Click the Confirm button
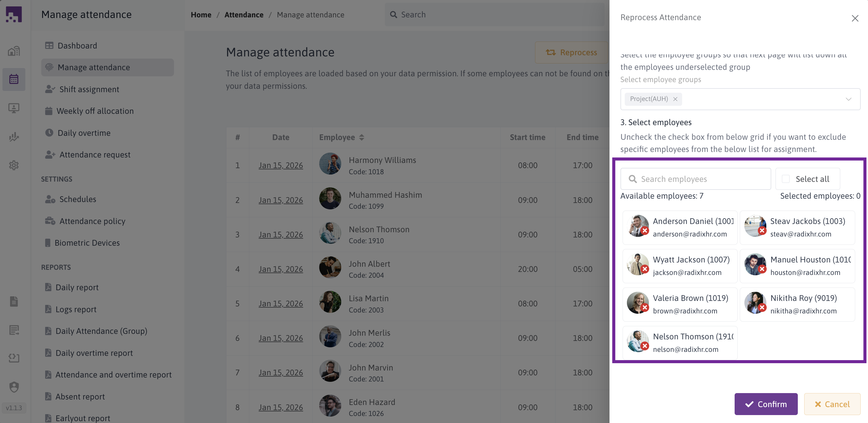 tap(765, 404)
